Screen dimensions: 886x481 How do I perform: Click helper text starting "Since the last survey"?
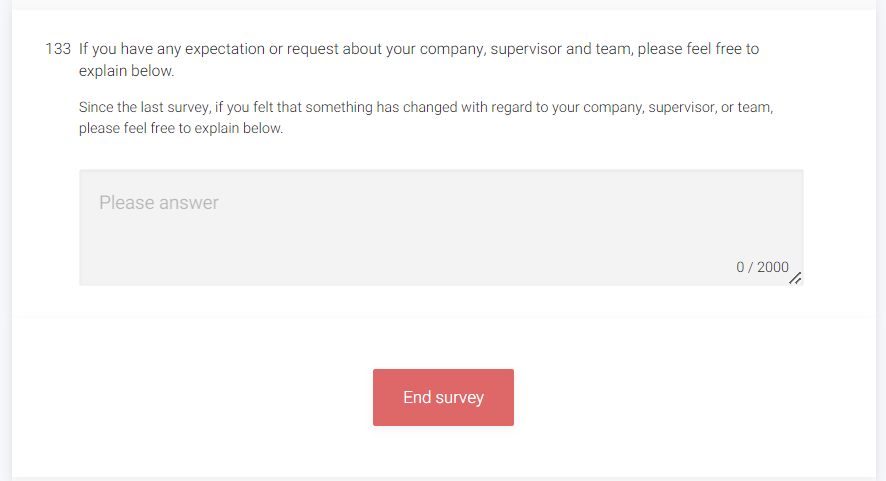pyautogui.click(x=425, y=107)
